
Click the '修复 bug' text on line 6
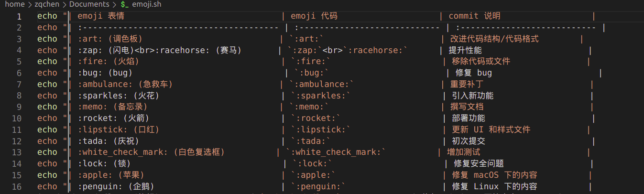coord(474,73)
